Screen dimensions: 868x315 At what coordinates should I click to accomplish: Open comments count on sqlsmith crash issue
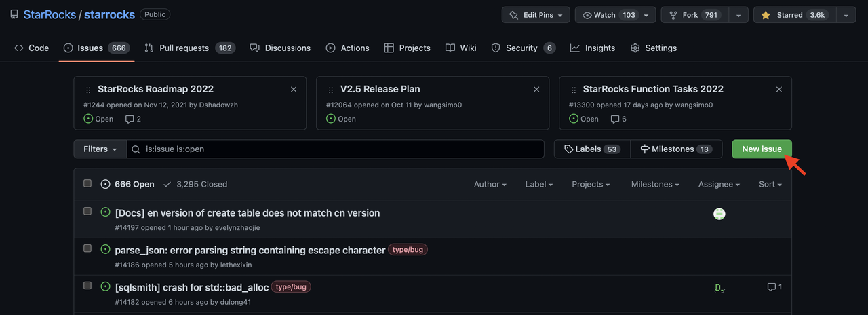[x=774, y=287]
